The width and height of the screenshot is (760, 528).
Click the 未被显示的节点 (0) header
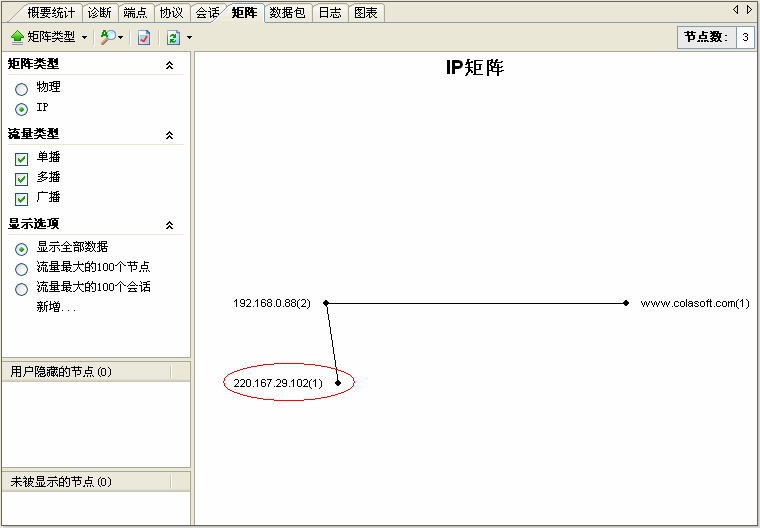pyautogui.click(x=96, y=481)
